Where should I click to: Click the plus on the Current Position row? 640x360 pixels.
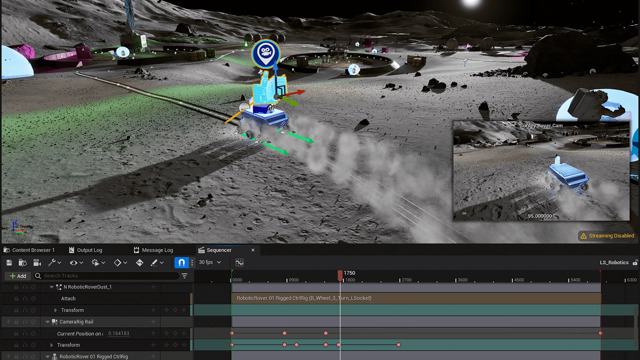pos(153,333)
